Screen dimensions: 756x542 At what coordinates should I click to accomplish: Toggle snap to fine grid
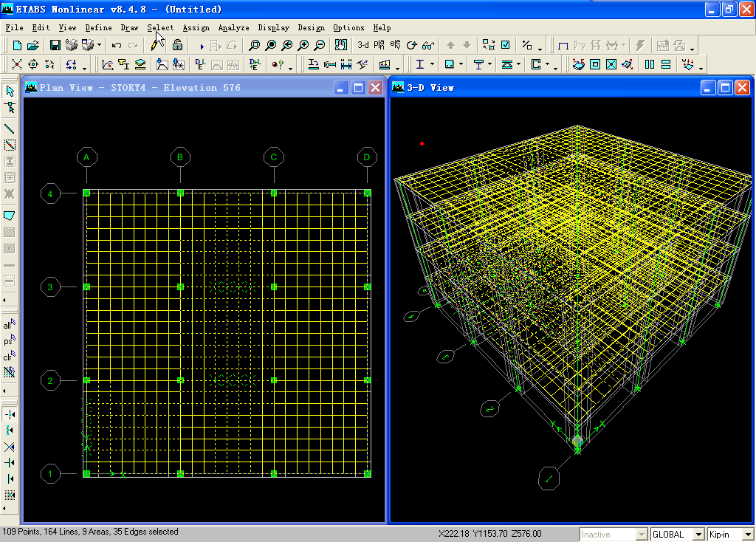click(10, 495)
